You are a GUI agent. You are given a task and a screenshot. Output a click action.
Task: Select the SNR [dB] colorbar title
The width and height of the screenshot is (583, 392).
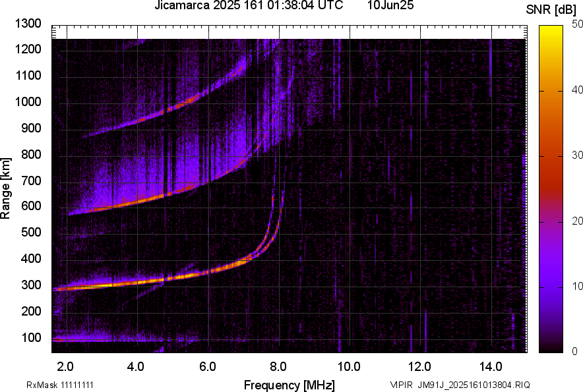[551, 9]
